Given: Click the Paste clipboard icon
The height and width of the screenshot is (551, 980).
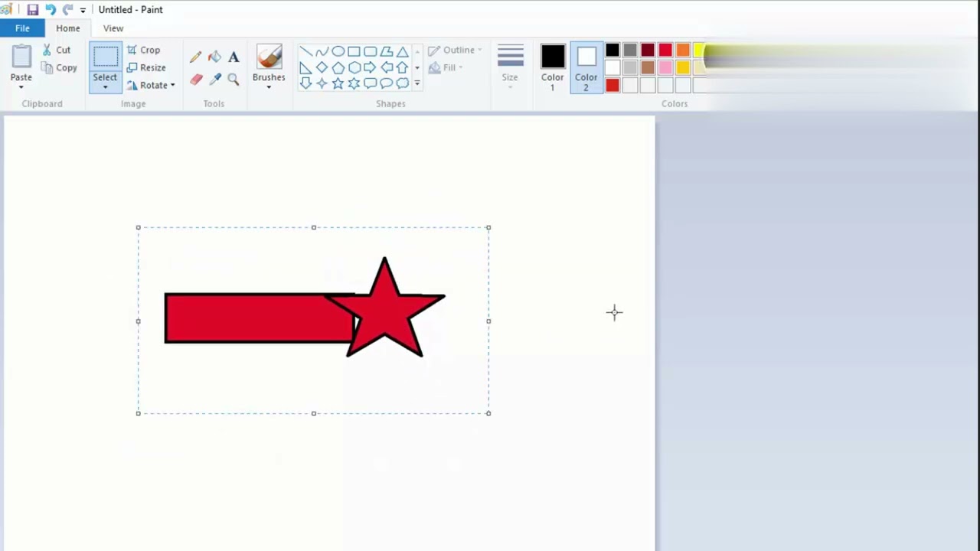Looking at the screenshot, I should (21, 57).
